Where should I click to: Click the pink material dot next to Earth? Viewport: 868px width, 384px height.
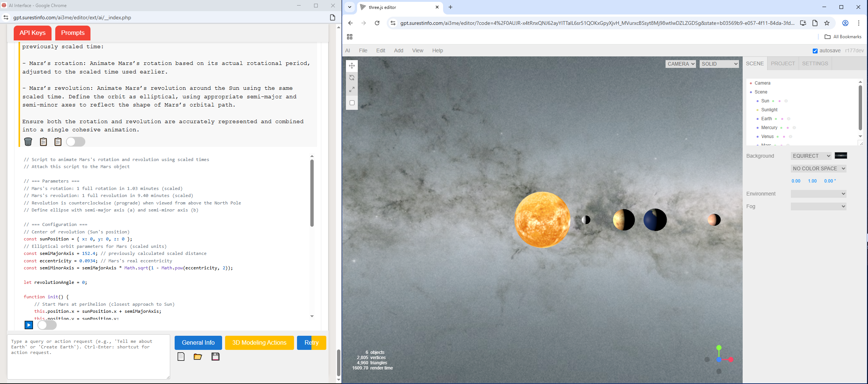tap(782, 119)
